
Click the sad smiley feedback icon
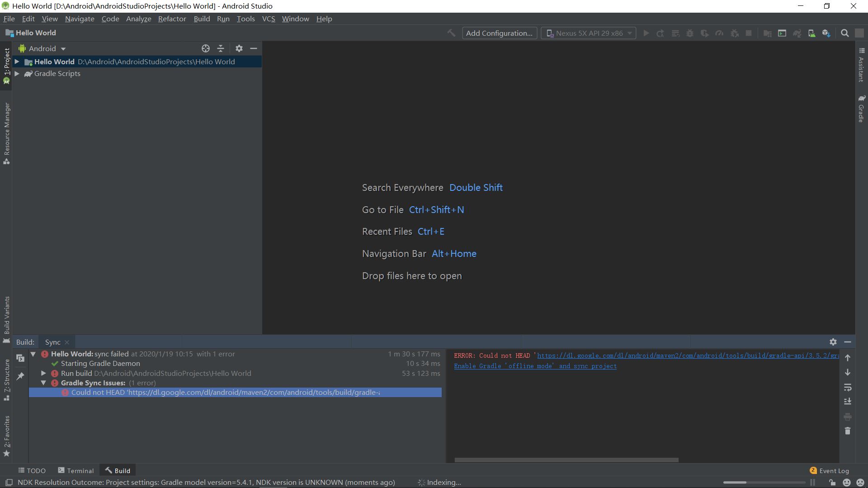point(860,483)
